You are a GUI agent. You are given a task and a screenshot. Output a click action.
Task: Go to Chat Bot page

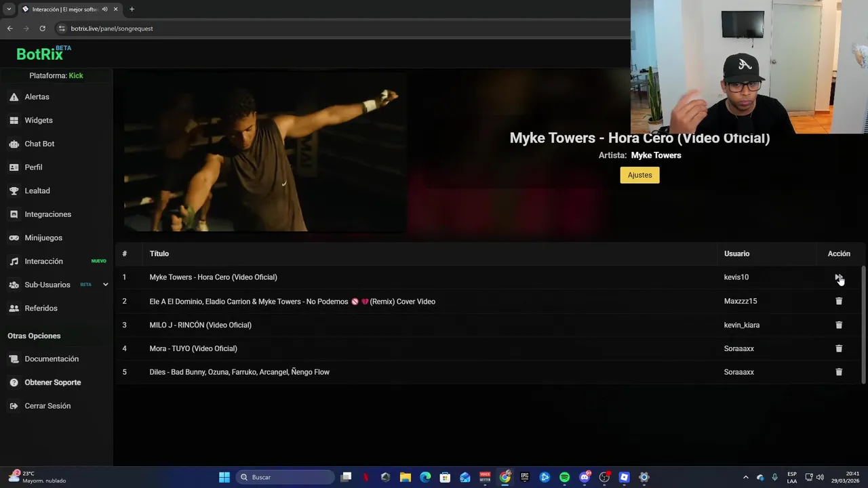tap(39, 144)
